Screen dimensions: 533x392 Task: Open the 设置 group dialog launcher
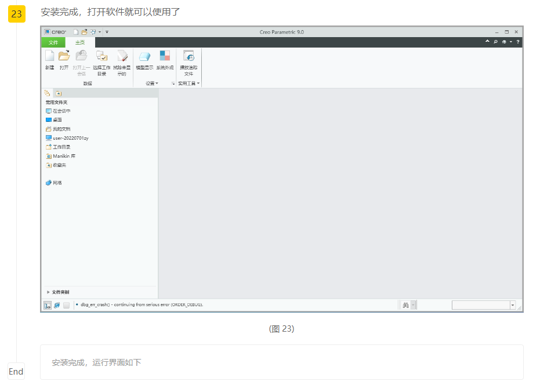(173, 84)
